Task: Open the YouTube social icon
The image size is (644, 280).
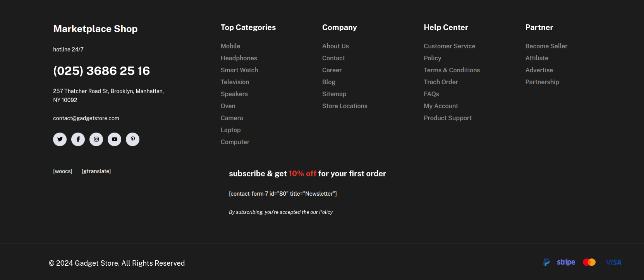Action: tap(114, 139)
